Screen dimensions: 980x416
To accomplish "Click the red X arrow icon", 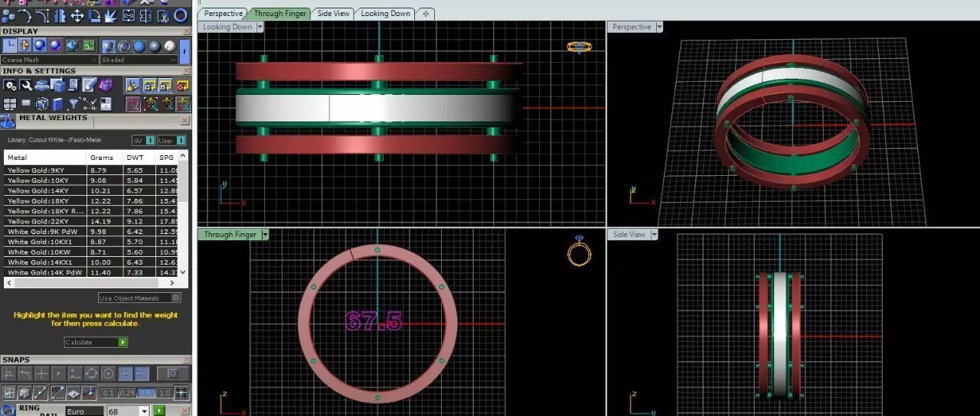I will pyautogui.click(x=182, y=85).
